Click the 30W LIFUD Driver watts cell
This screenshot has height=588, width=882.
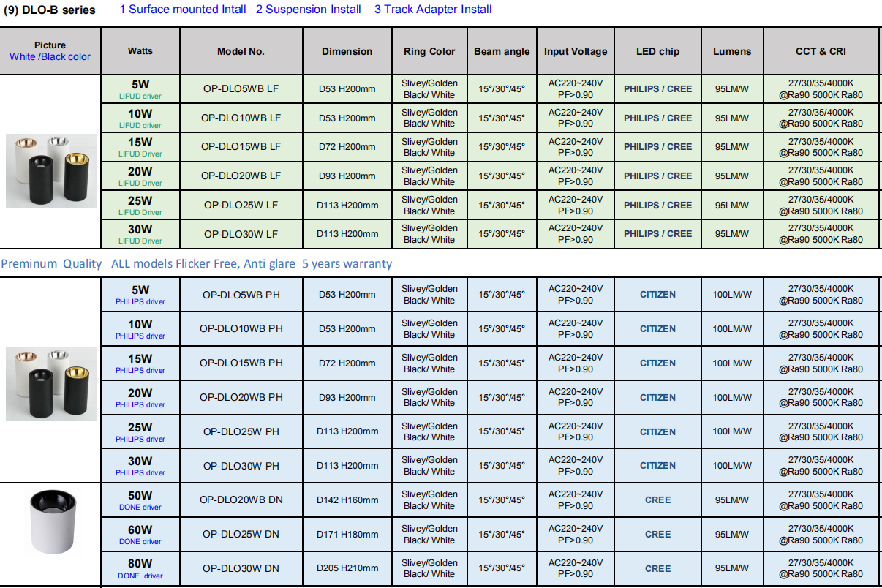tap(140, 234)
